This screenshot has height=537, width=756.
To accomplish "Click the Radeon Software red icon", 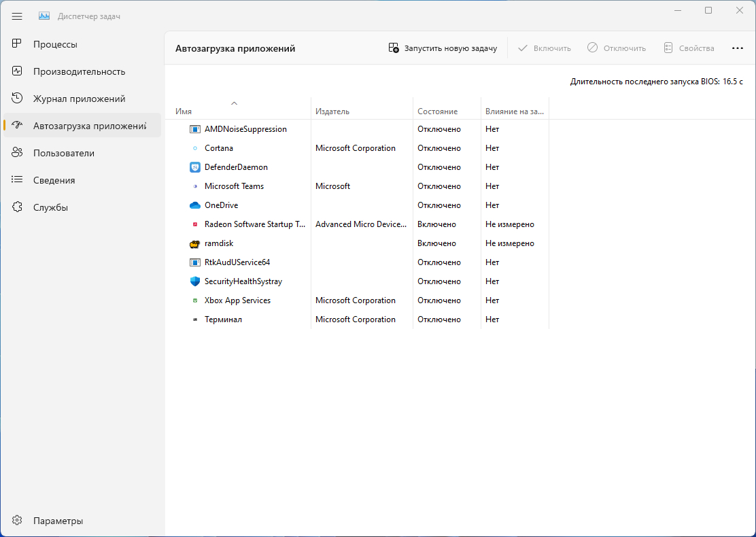I will click(x=195, y=224).
